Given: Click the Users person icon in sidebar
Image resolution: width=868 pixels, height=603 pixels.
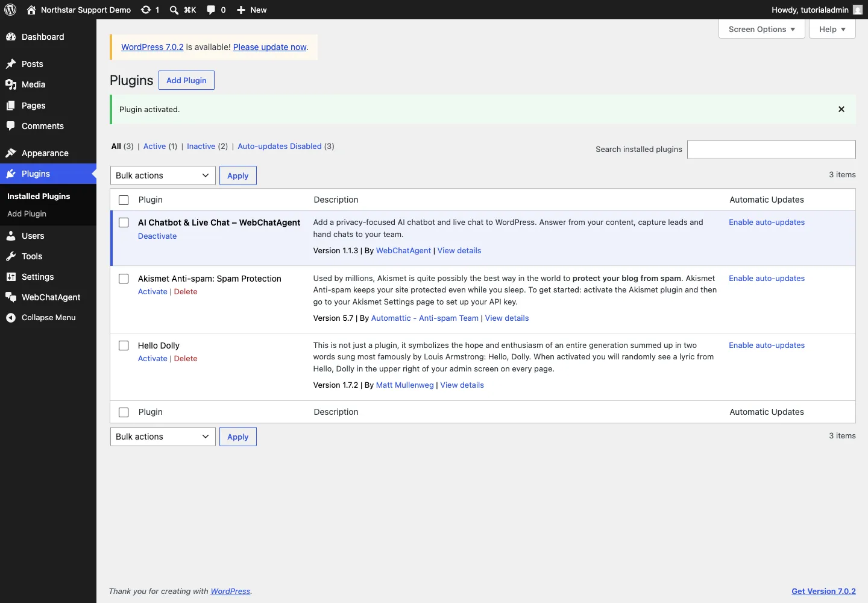Looking at the screenshot, I should pos(11,236).
